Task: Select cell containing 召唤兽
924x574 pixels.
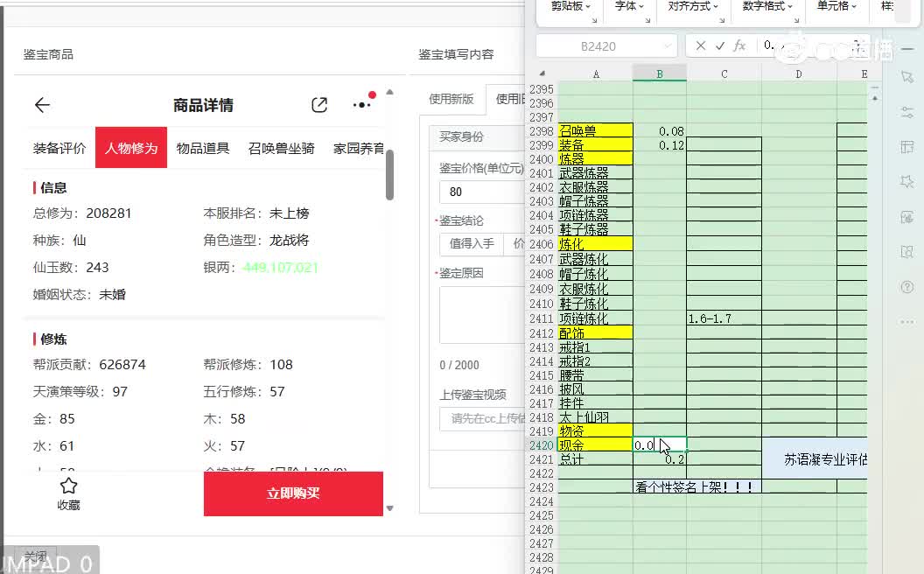Action: click(596, 131)
